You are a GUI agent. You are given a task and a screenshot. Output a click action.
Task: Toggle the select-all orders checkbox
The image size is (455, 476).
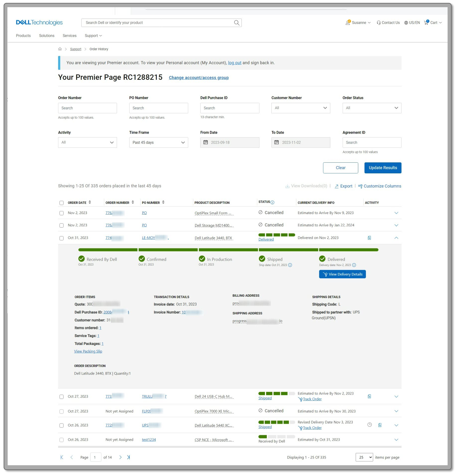62,203
